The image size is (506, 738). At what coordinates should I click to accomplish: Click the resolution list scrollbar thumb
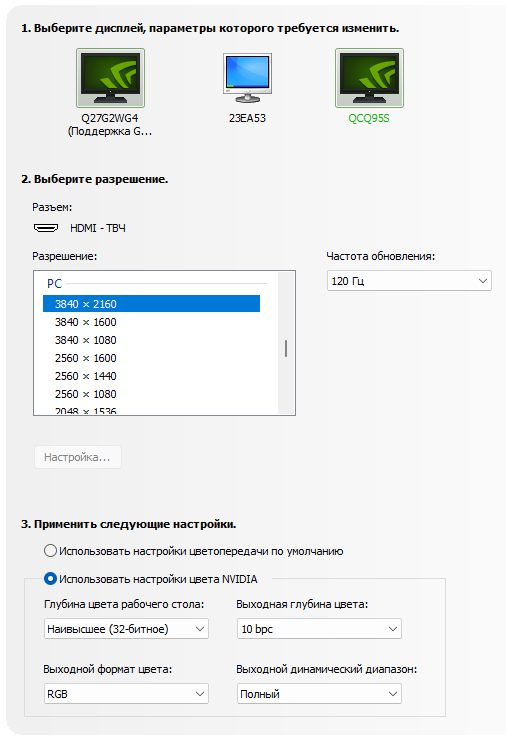tap(286, 348)
